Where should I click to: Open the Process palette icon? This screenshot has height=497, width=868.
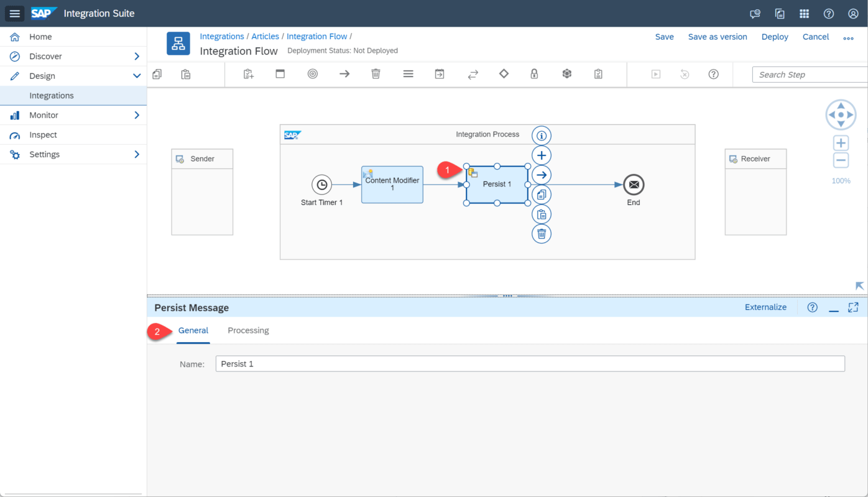click(x=280, y=74)
